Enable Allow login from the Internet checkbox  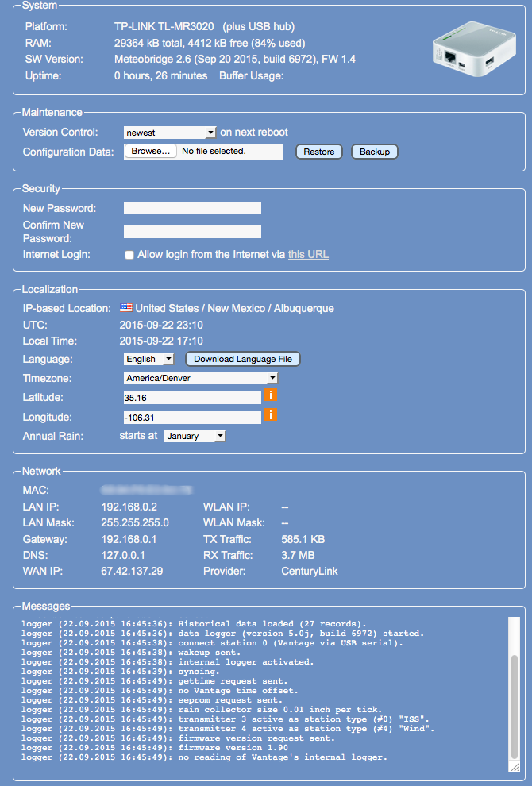point(129,255)
